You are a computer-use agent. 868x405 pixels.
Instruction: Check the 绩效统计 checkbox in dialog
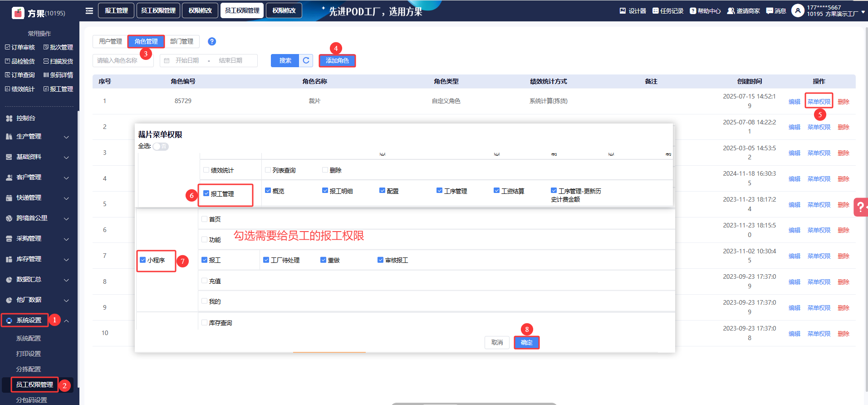click(206, 170)
